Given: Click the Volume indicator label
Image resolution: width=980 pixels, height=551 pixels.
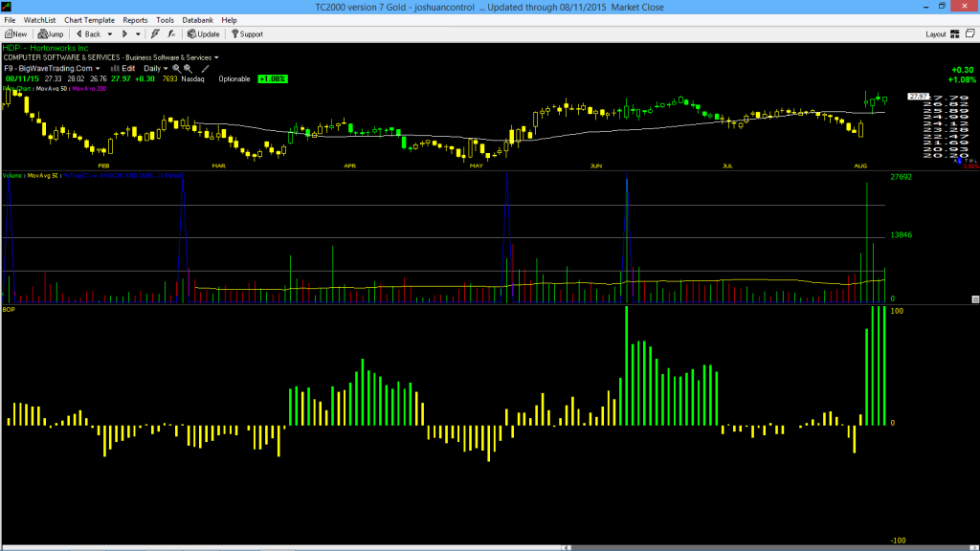Looking at the screenshot, I should 11,176.
